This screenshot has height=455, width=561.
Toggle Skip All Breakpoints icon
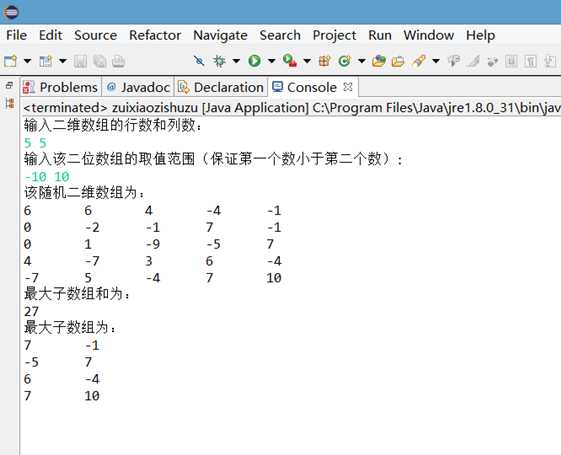click(x=199, y=61)
